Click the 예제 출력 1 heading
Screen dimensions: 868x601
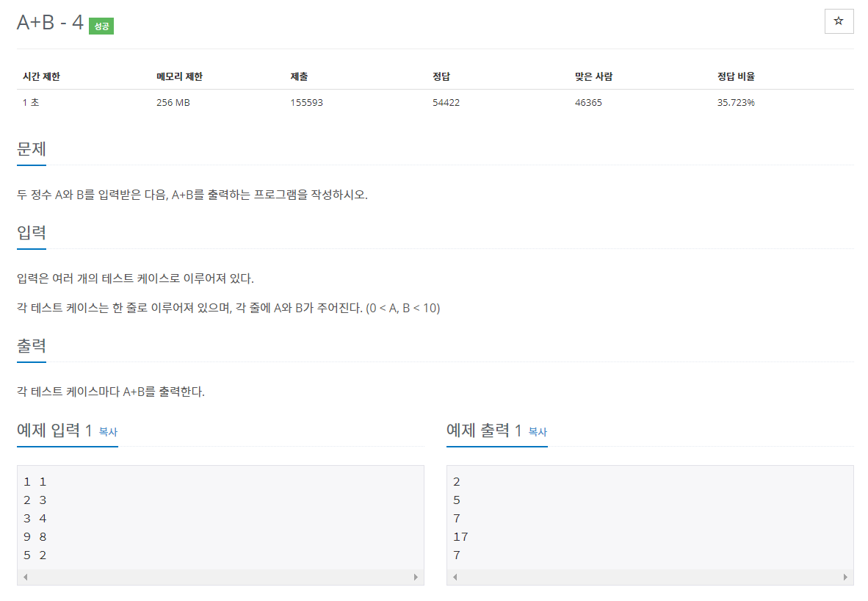485,430
